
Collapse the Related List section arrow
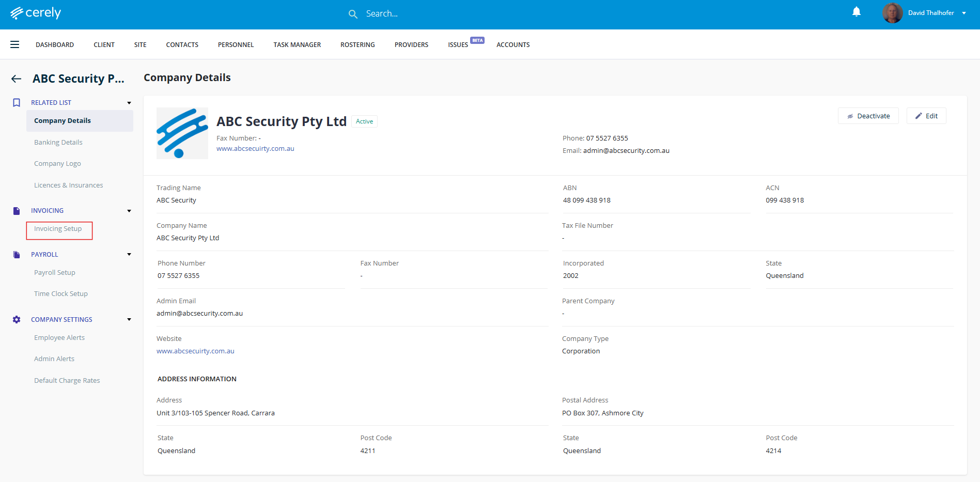click(129, 103)
